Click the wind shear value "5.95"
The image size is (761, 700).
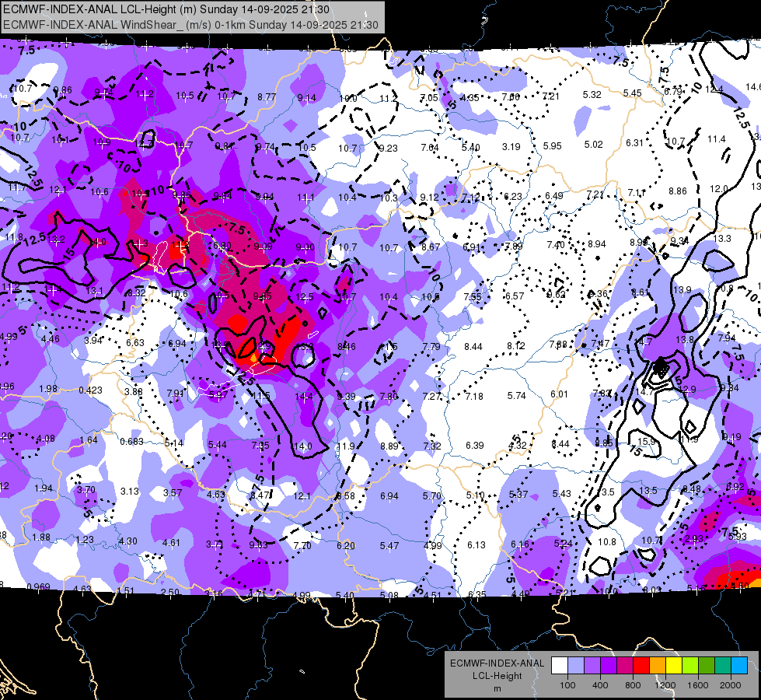(x=553, y=145)
